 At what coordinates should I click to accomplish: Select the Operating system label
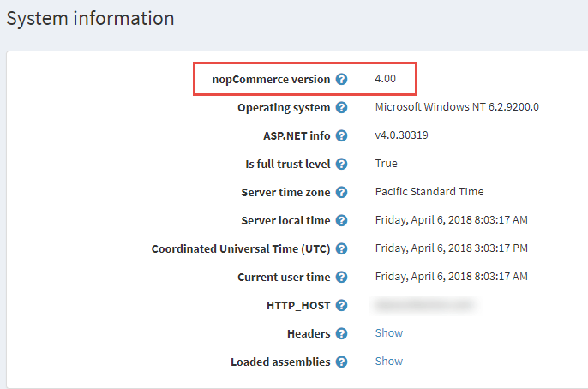284,108
